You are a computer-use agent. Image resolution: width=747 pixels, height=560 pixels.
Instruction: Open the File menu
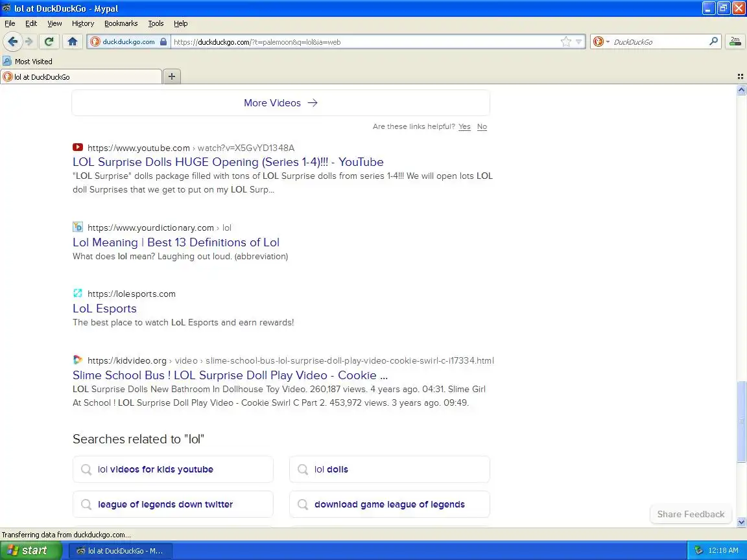pos(10,23)
